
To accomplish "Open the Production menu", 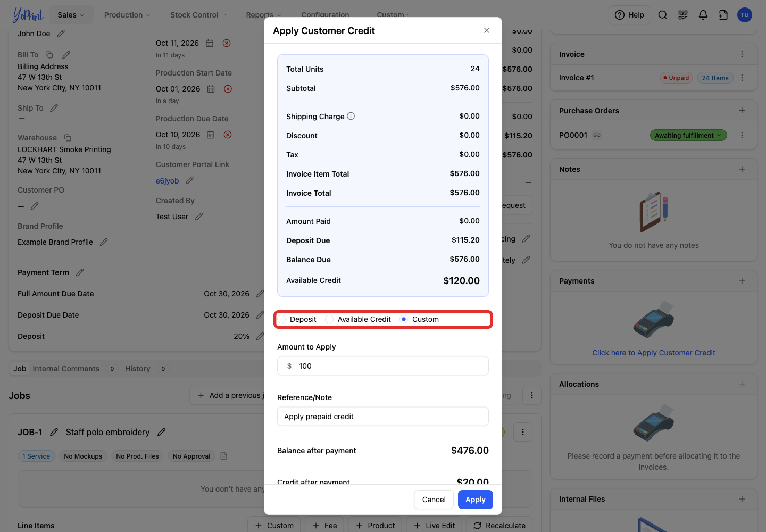I will point(127,15).
